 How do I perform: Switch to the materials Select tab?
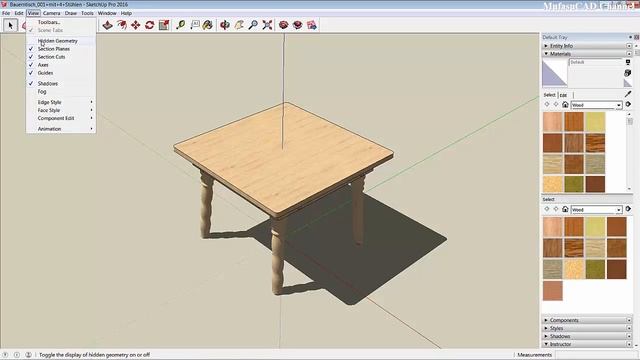[549, 95]
